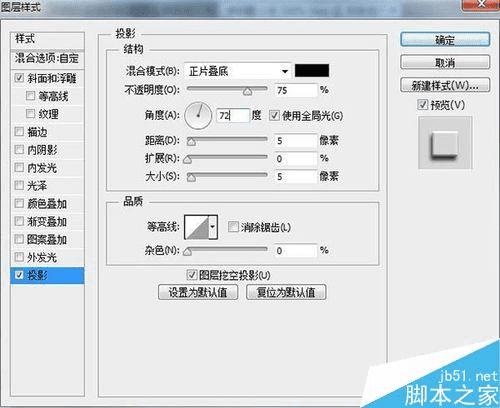Click the 大小 value input field
This screenshot has height=408, width=500.
pos(296,176)
